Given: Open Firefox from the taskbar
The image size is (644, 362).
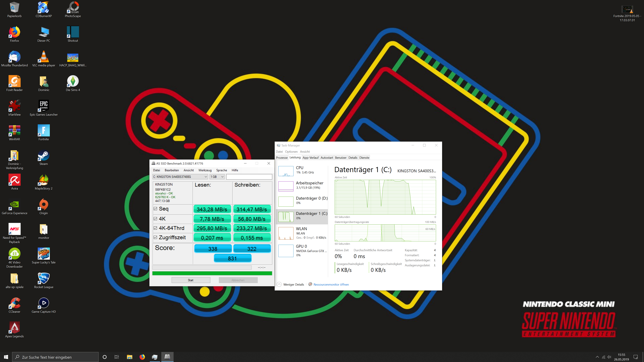Looking at the screenshot, I should pyautogui.click(x=142, y=357).
